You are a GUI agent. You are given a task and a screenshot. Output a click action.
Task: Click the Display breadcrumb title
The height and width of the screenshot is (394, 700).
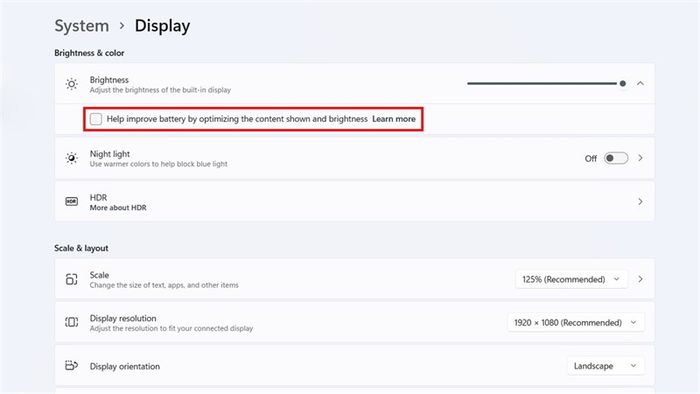[162, 26]
